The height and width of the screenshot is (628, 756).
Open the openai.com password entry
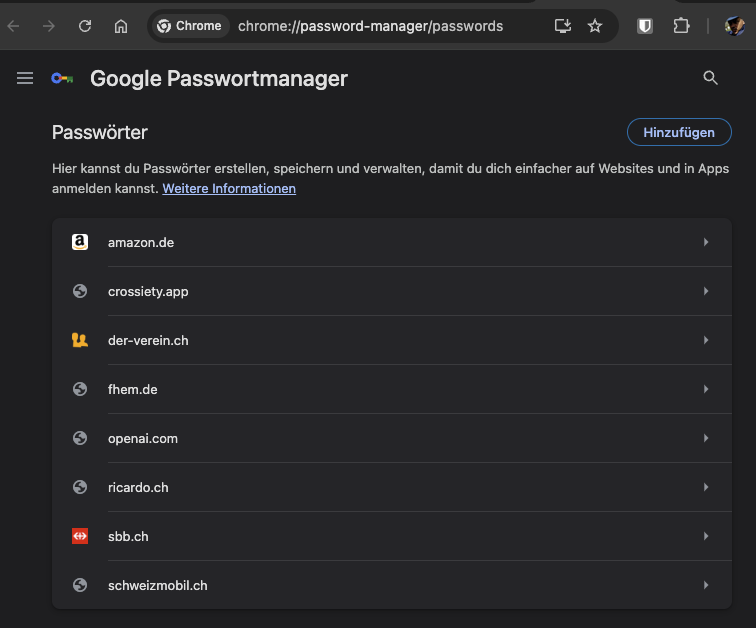tap(392, 438)
